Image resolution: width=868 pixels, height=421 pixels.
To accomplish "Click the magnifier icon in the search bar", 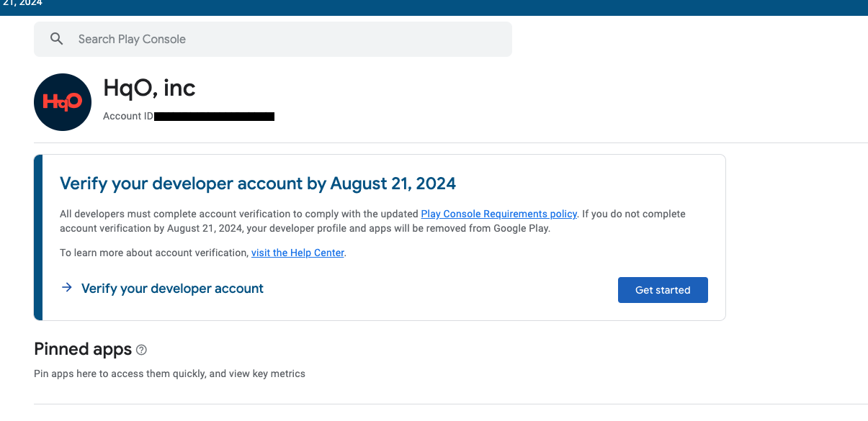I will [57, 39].
